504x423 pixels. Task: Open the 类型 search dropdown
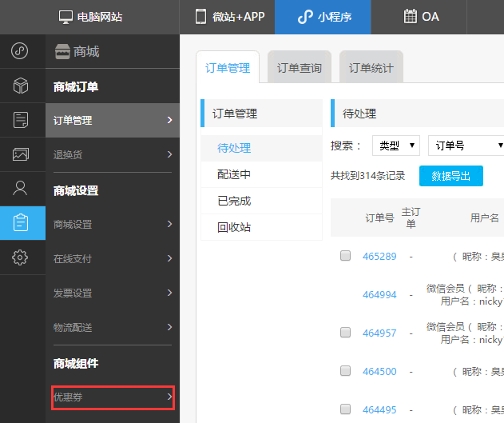pyautogui.click(x=397, y=146)
